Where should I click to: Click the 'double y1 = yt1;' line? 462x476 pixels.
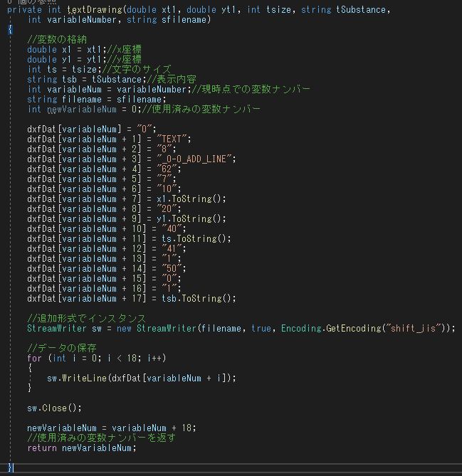[x=66, y=60]
